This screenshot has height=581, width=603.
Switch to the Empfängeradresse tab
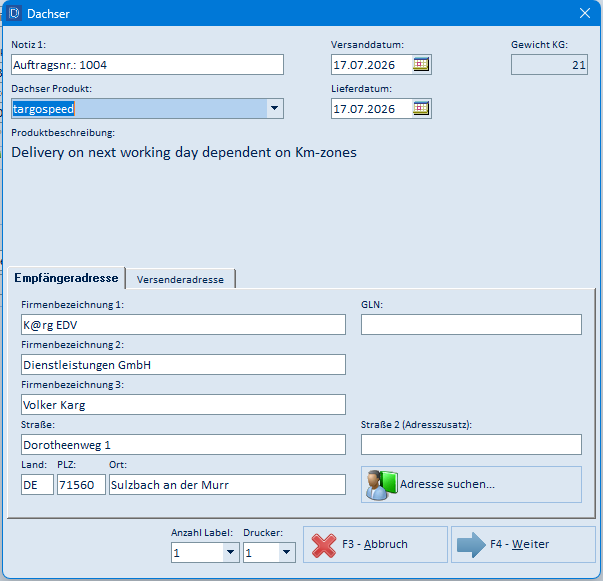coord(67,278)
